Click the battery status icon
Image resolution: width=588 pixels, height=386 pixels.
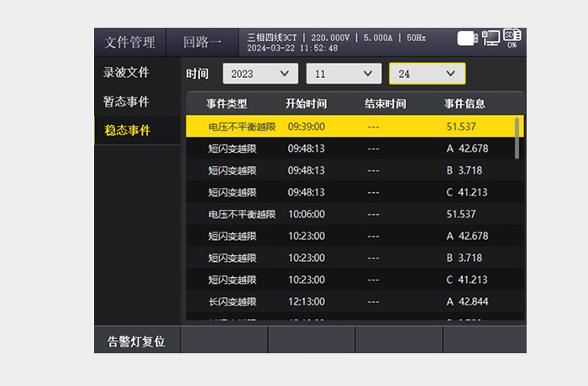click(467, 39)
